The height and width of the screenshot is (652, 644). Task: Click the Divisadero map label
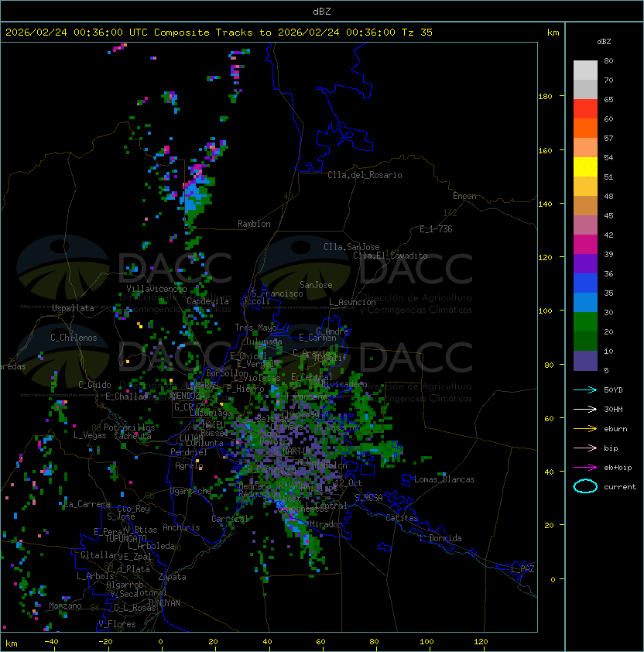344,384
